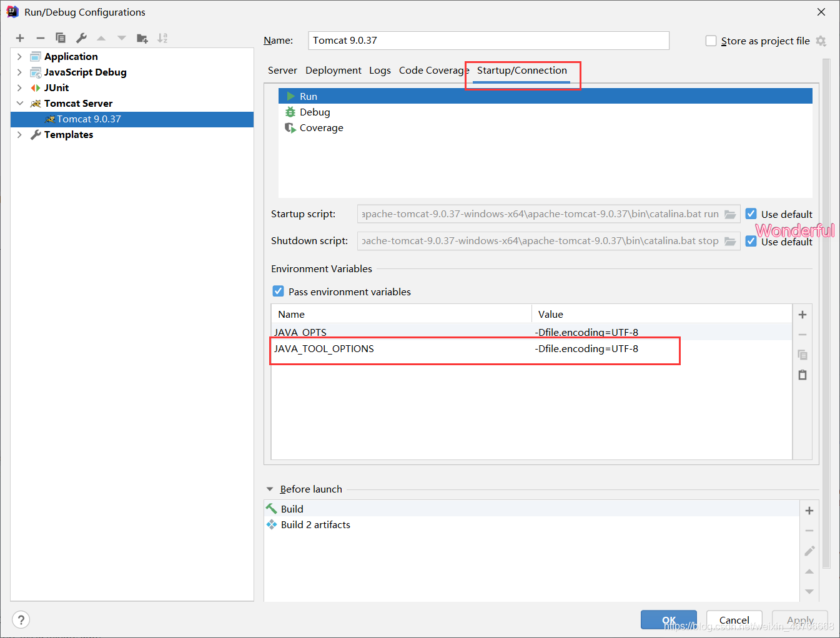Select the Build launch task
Viewport: 840px width, 638px height.
(x=531, y=509)
